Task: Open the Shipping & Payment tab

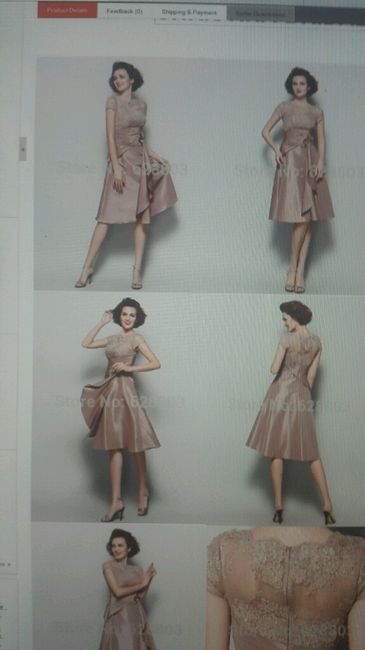Action: 189,12
